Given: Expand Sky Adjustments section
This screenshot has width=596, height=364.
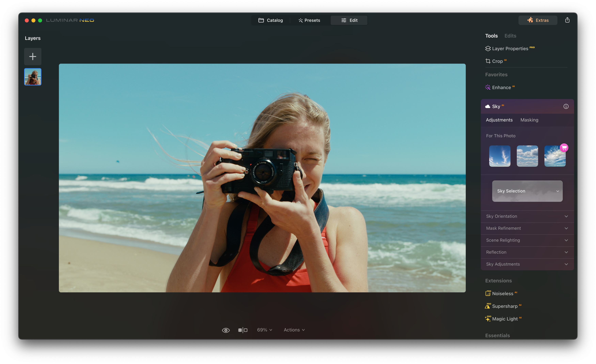Looking at the screenshot, I should (x=527, y=264).
